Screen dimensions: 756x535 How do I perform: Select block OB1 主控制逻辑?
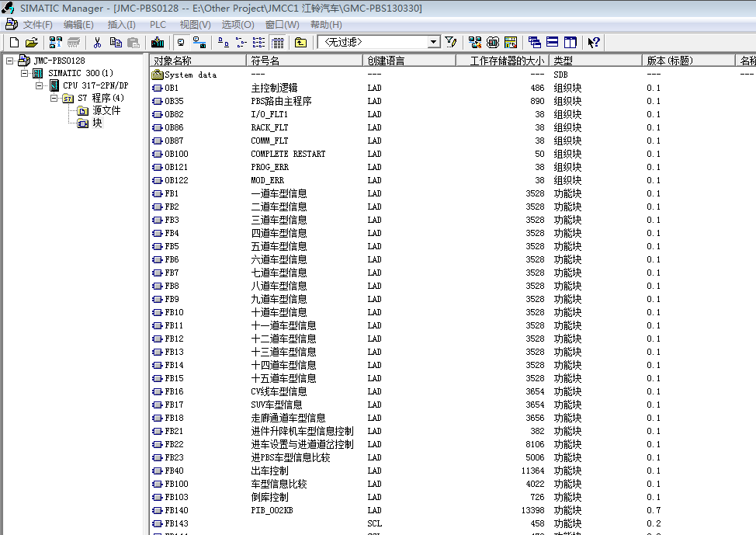[165, 88]
